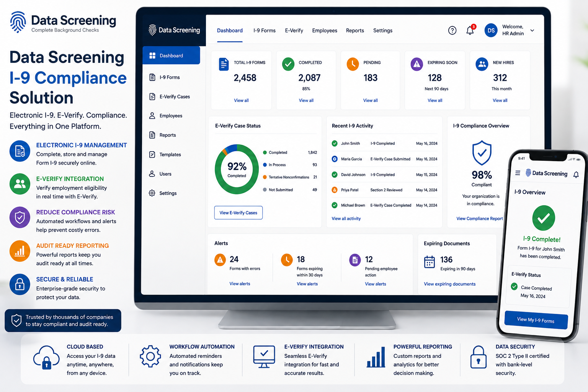Go to the Employees top tab

coord(325,31)
